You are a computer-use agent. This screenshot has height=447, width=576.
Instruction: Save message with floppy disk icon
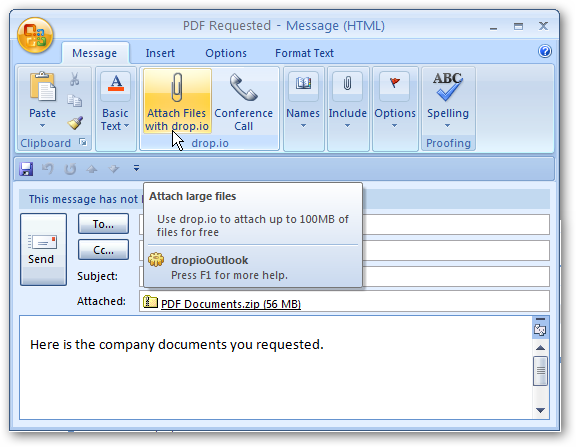coord(26,169)
